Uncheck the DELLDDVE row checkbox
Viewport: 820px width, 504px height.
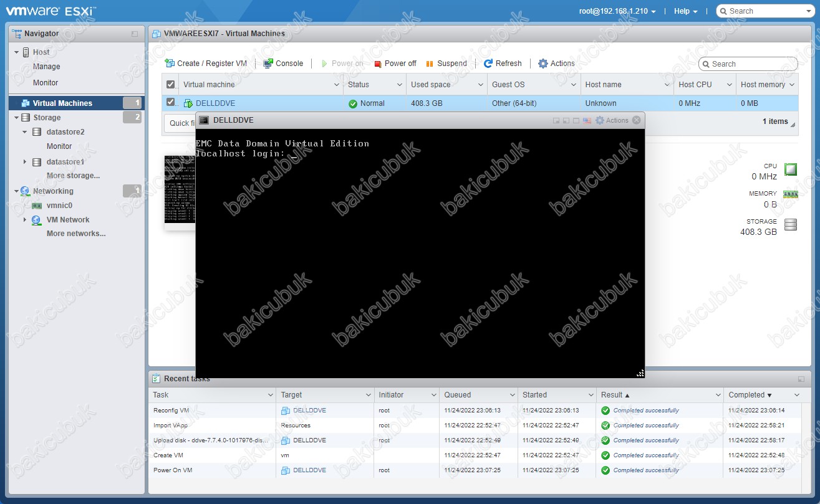pos(171,103)
